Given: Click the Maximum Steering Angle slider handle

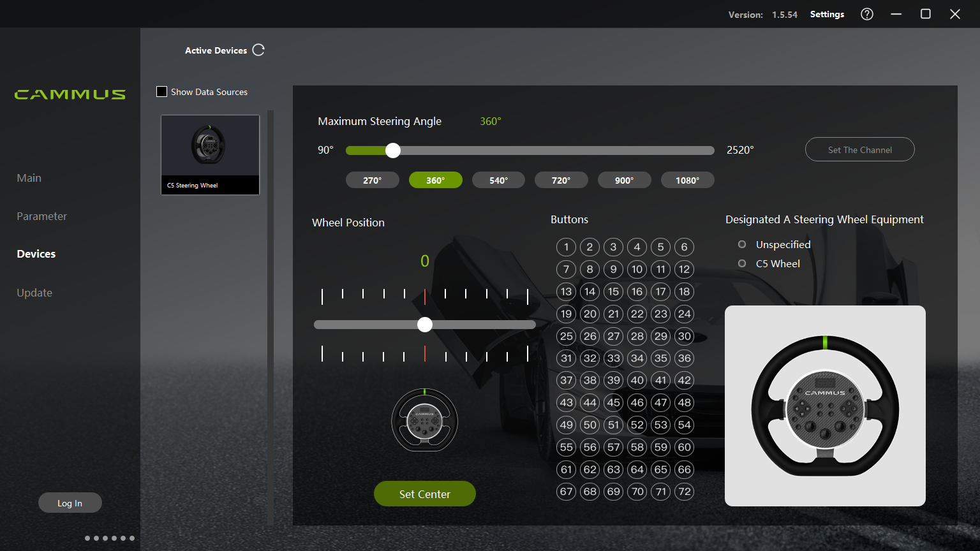Looking at the screenshot, I should coord(393,151).
